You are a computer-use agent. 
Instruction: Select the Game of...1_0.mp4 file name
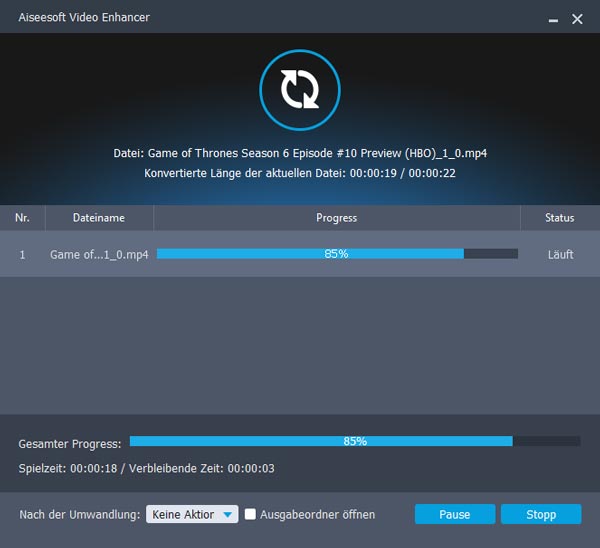click(99, 255)
